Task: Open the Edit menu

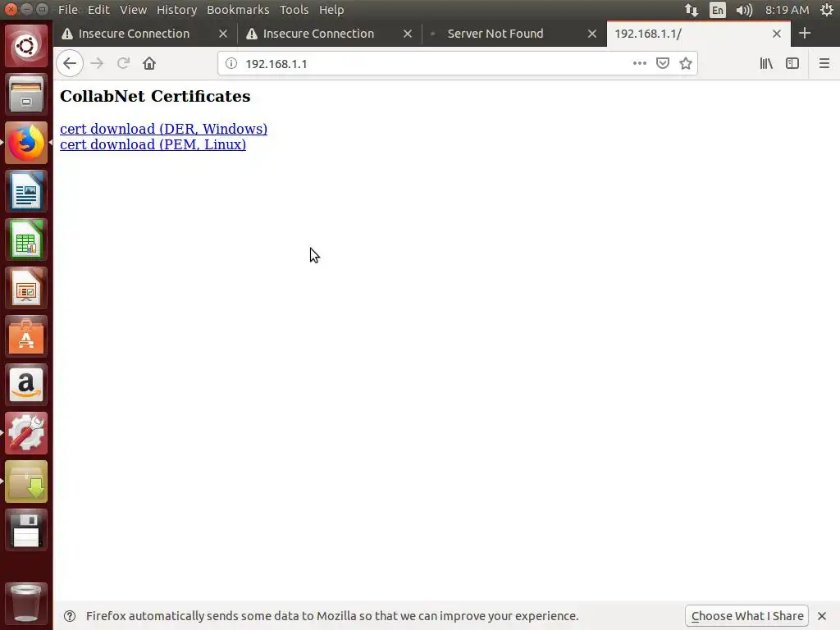Action: click(x=98, y=10)
